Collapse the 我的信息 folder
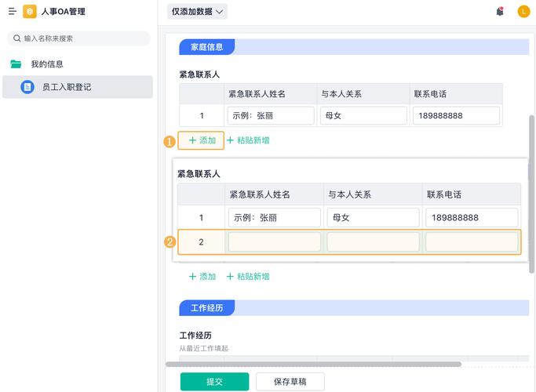Viewport: 536px width, 392px height. (47, 64)
